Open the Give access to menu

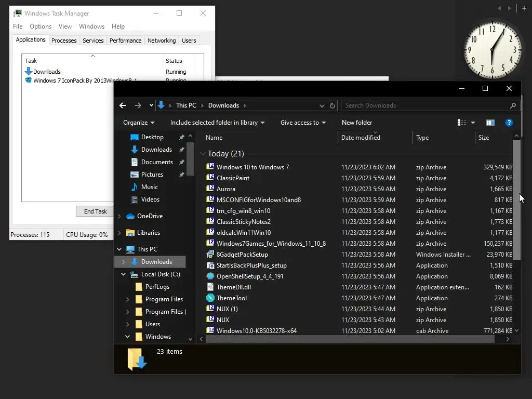click(x=303, y=123)
